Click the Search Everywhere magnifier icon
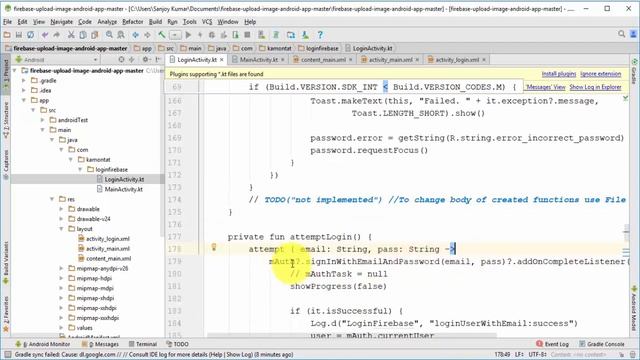Viewport: 640px width, 360px height. [621, 35]
